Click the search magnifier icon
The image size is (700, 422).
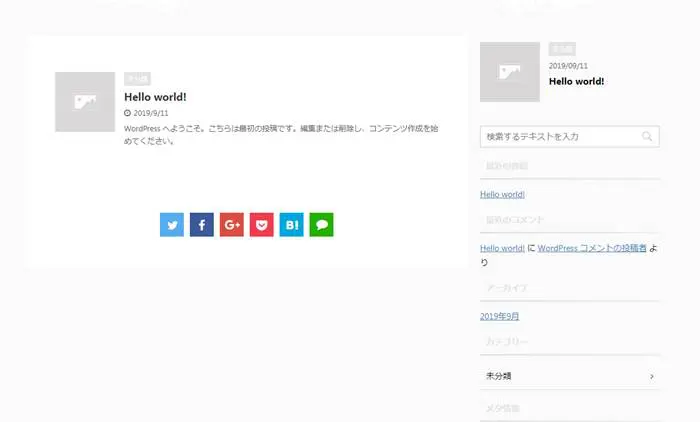648,136
